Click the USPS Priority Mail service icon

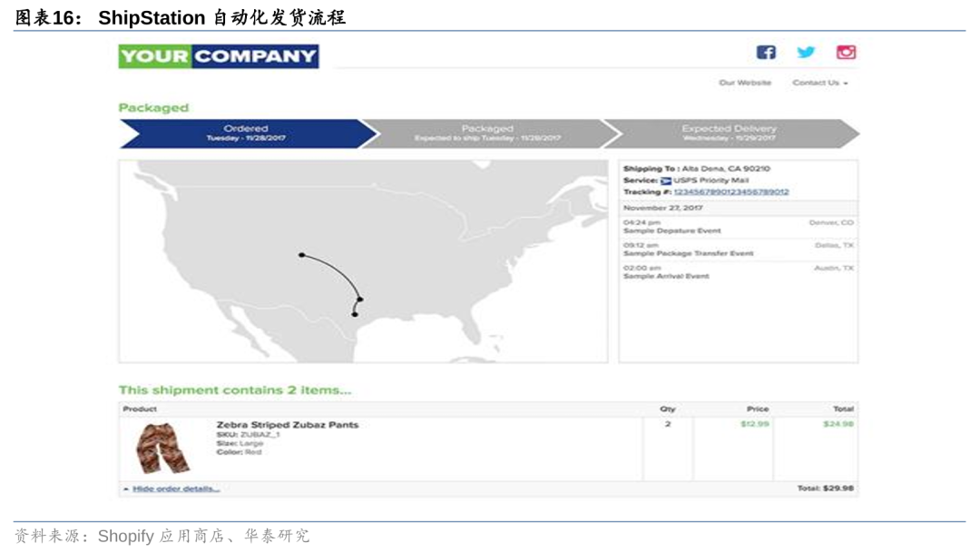point(666,181)
